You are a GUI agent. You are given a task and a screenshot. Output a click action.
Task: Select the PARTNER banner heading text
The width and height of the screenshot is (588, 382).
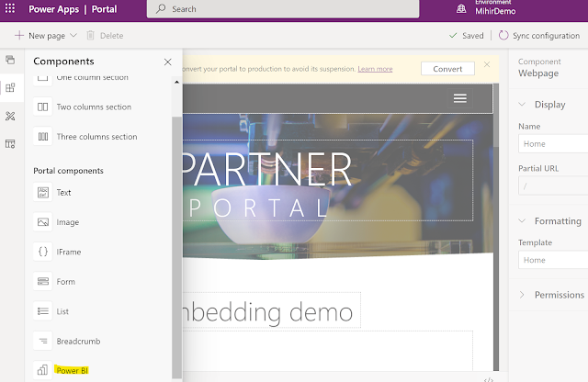coord(267,169)
